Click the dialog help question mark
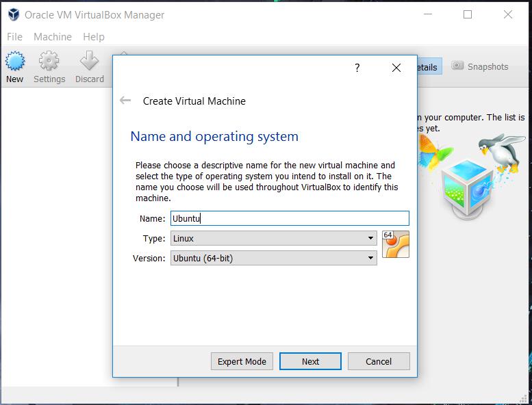 tap(357, 68)
